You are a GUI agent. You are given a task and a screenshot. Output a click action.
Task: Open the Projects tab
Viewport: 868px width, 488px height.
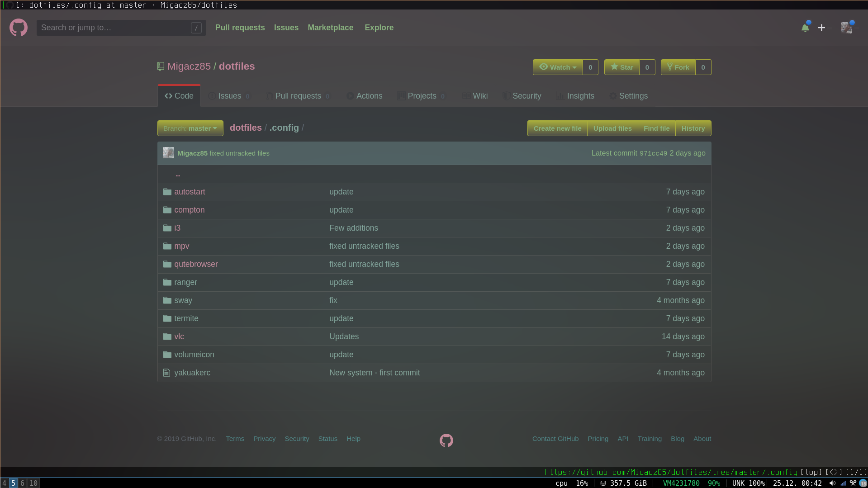click(421, 96)
